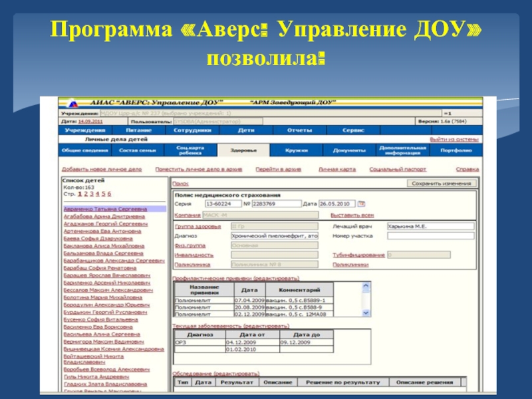This screenshot has width=532, height=399.
Task: Open the Физ.группа link
Action: coord(190,245)
